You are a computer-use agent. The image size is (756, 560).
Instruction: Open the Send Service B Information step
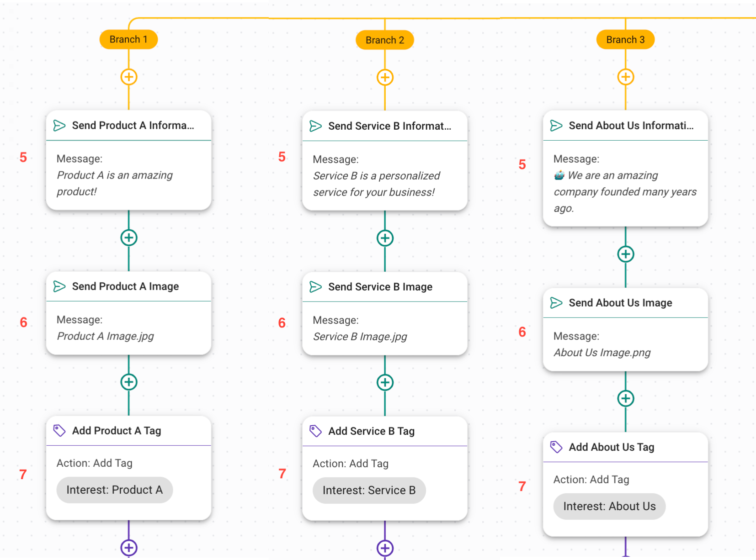pos(389,126)
